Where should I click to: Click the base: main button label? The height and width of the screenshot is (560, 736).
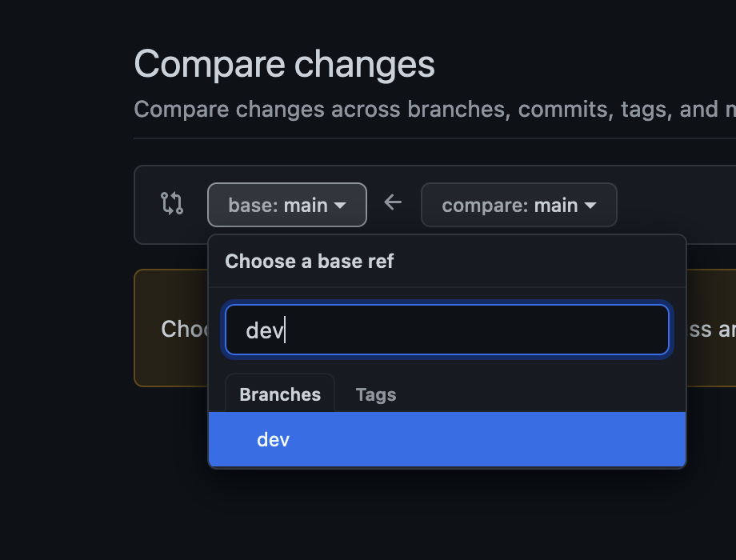click(x=278, y=205)
